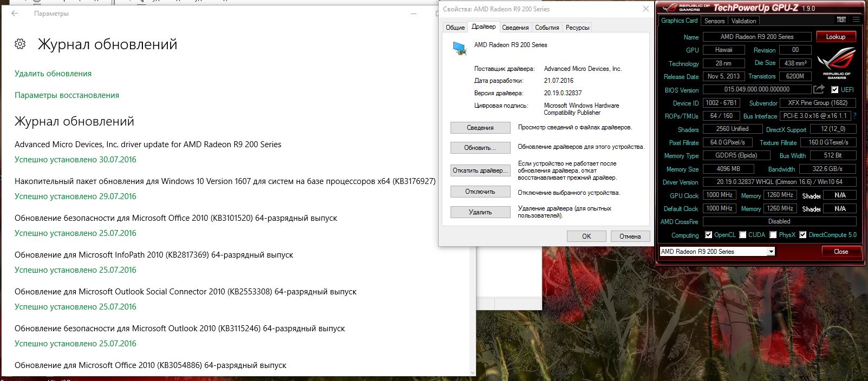Click the Pixel Fillrate value 64.0 GPixel/s
The height and width of the screenshot is (381, 868).
pyautogui.click(x=728, y=142)
